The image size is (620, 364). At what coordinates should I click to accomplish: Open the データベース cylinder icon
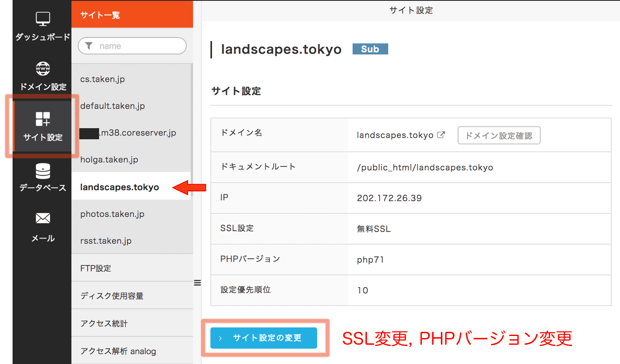(x=43, y=171)
